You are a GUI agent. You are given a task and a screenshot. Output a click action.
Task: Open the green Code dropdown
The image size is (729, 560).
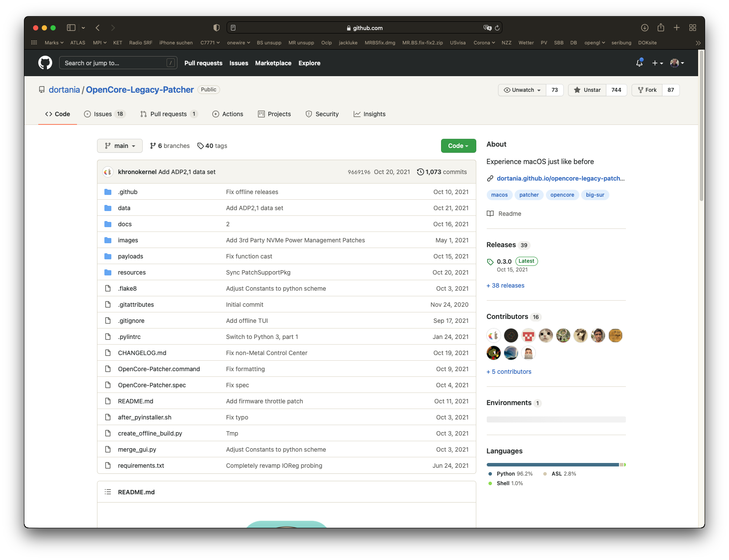pos(458,146)
